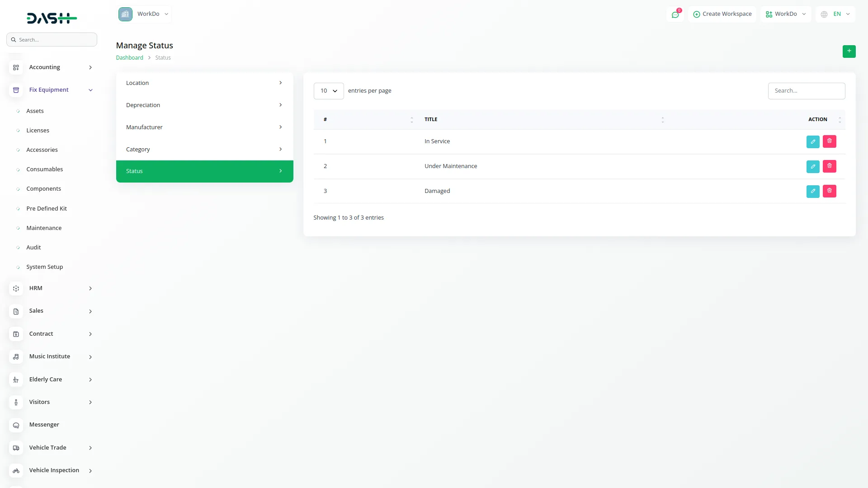
Task: Click the green add status button
Action: click(849, 51)
